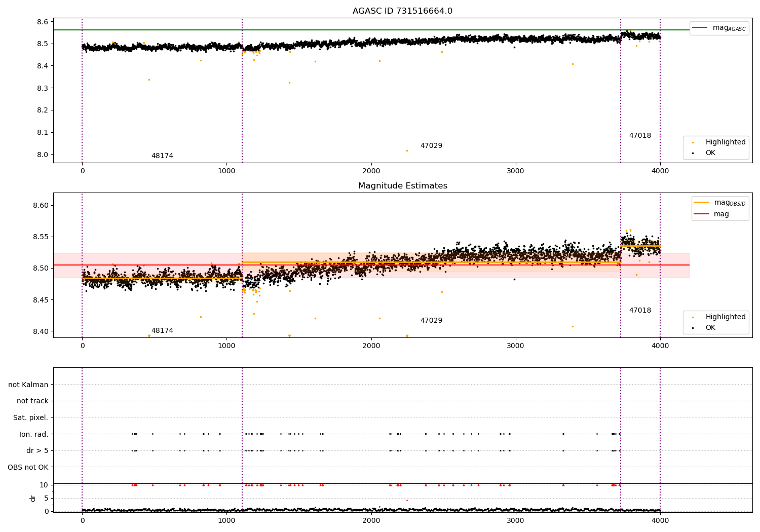Click the 4000 x-axis tick under Magnitude Estimates plot
Viewport: 760px width, 532px height.
660,346
